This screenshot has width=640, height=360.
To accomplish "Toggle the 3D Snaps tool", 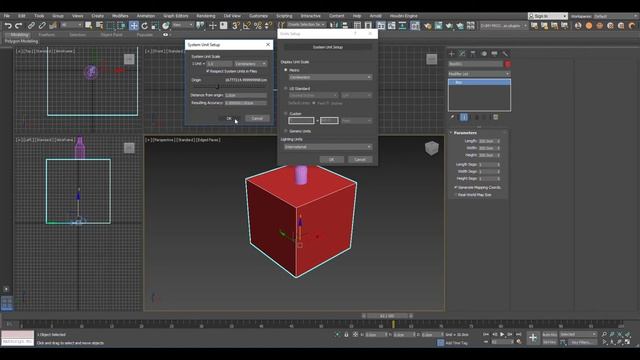I will [x=236, y=26].
